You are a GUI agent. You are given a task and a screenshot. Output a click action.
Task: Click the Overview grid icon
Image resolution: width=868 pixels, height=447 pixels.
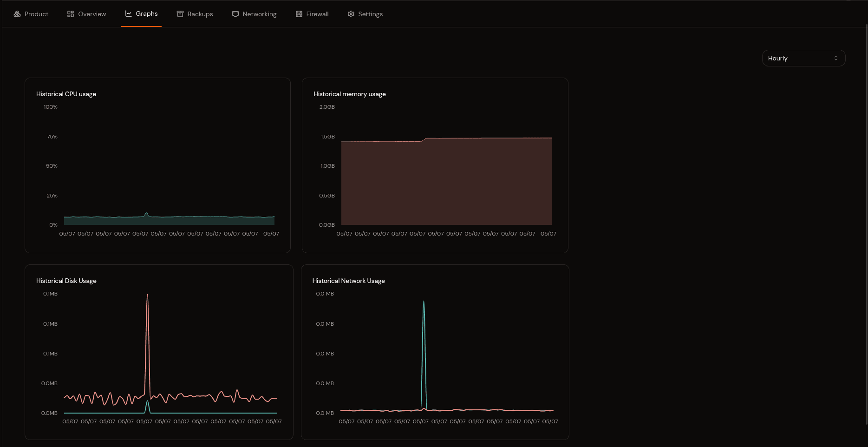tap(71, 14)
